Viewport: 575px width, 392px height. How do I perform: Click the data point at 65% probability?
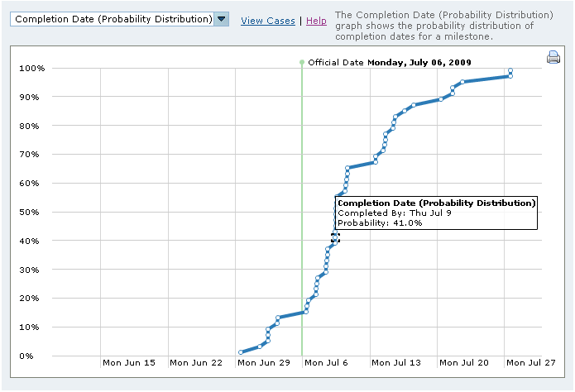347,169
